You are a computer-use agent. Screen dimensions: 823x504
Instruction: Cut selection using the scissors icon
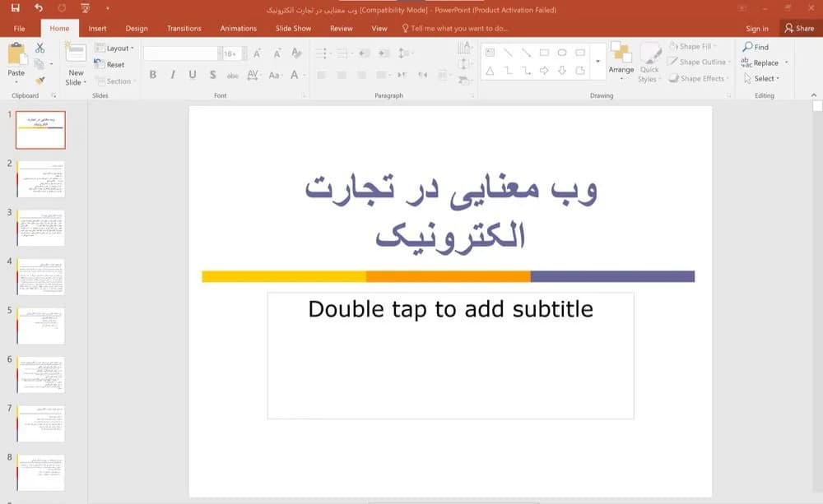click(x=40, y=48)
